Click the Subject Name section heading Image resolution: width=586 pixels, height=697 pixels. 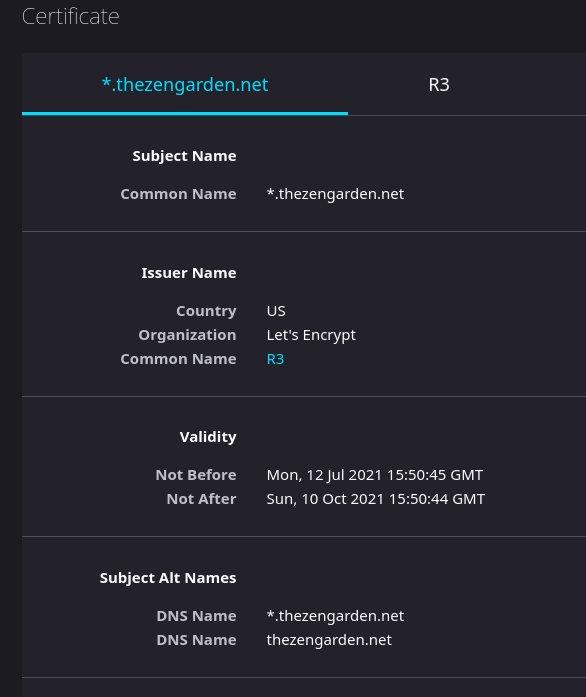[x=185, y=156]
